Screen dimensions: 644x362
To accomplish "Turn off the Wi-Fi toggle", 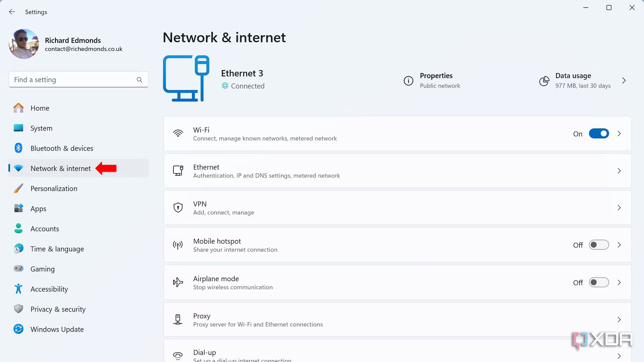I will (599, 134).
